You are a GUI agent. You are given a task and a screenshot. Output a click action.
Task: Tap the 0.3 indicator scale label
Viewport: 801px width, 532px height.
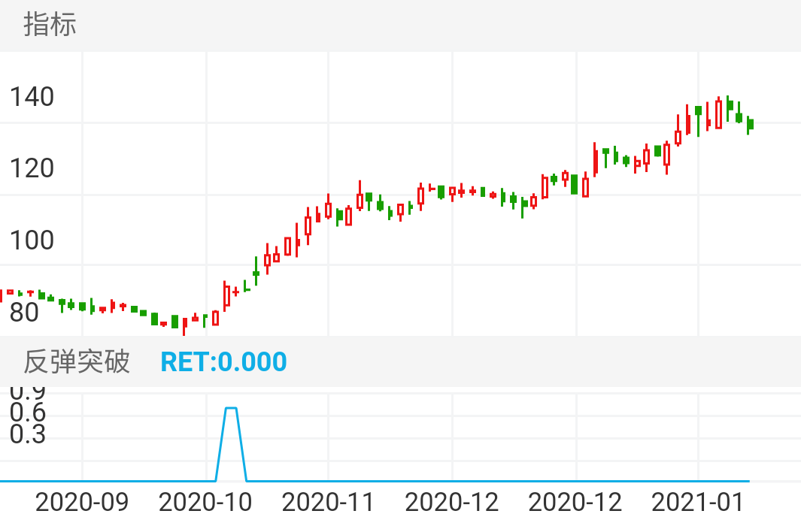28,434
